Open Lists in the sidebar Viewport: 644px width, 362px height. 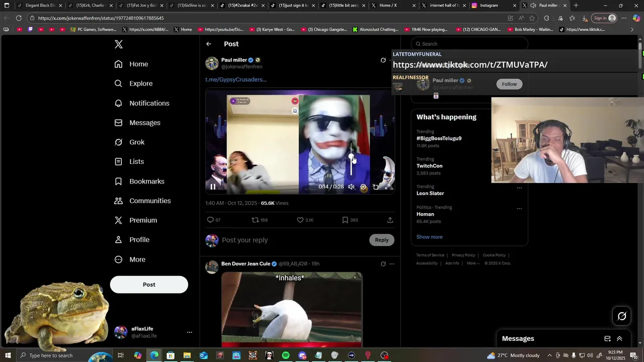[129, 161]
